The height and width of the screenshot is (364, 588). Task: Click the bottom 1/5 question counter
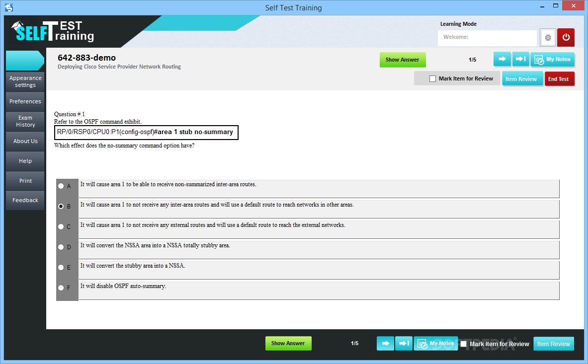pos(355,344)
